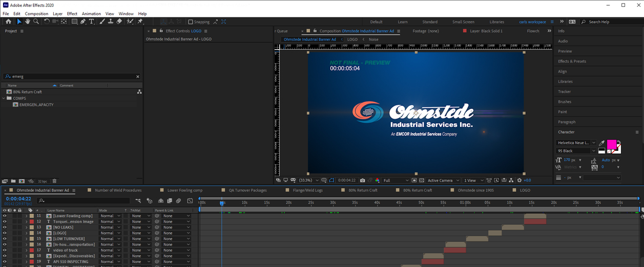The width and height of the screenshot is (644, 267).
Task: Open the 95 Black font style dropdown
Action: (x=576, y=151)
